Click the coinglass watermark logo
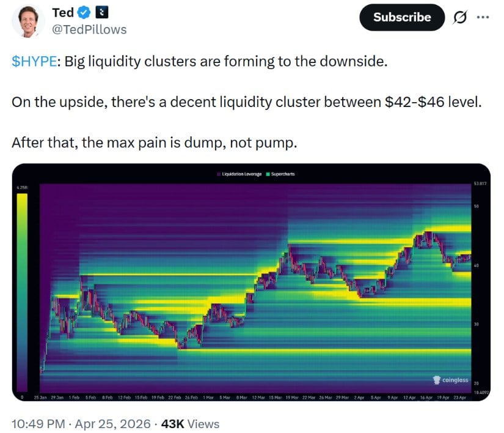Image resolution: width=504 pixels, height=433 pixels. click(450, 380)
